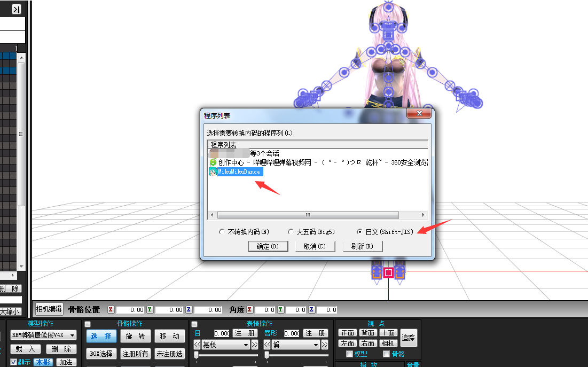Image resolution: width=588 pixels, height=367 pixels.
Task: Confirm with the 确定(O) button
Action: tap(268, 246)
